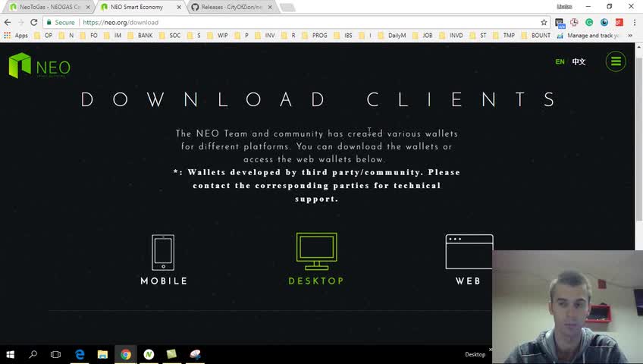This screenshot has height=364, width=643.
Task: Open the ST bookmarks folder
Action: pyautogui.click(x=478, y=35)
